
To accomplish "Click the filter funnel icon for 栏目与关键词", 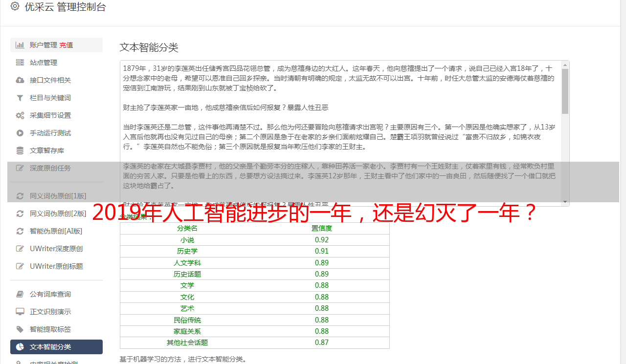I will (20, 98).
